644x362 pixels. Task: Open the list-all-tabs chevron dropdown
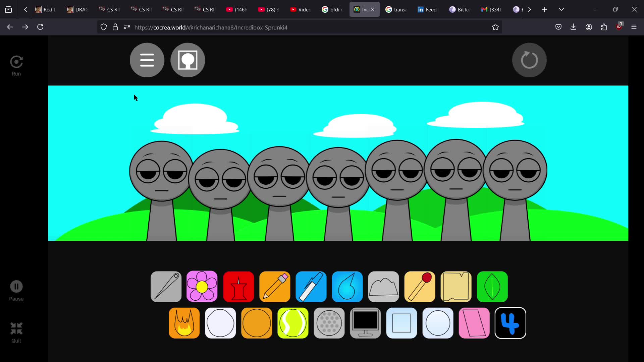[x=561, y=9]
